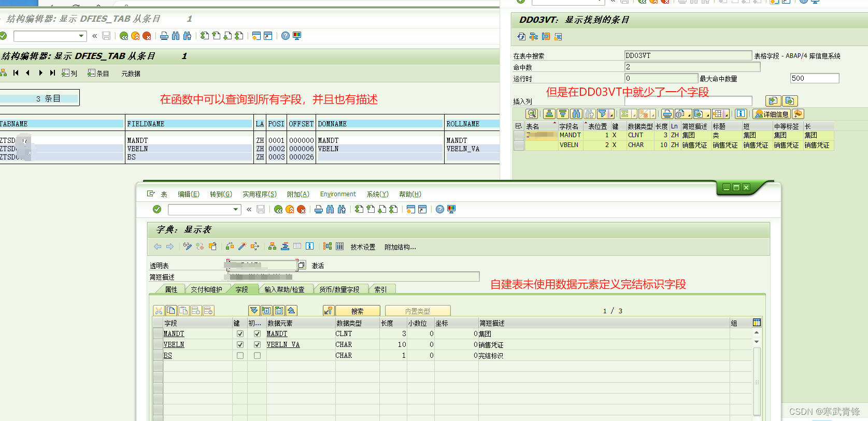Click the cut scissors icon above the fields table

[x=159, y=311]
